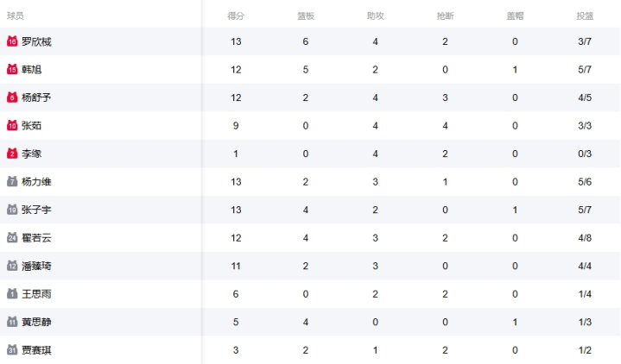This screenshot has width=621, height=364.
Task: Click the red jersey icon beside 李缘
Action: [12, 154]
